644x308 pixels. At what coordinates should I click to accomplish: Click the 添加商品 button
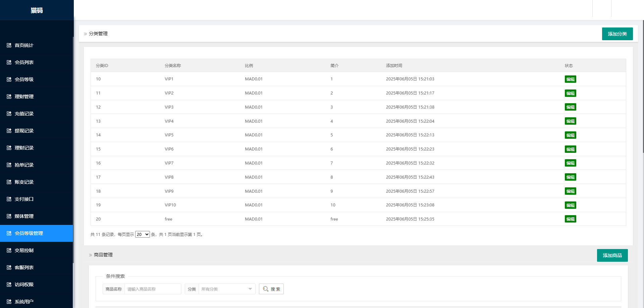(x=612, y=255)
